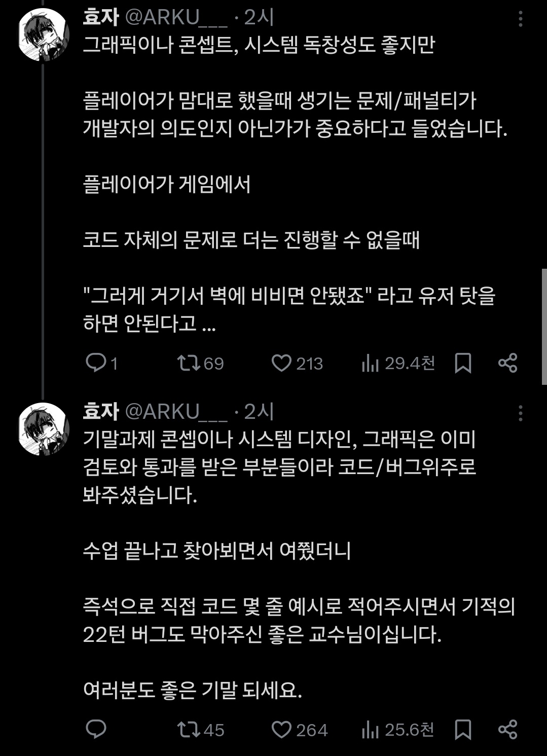
Task: Reply to the first tweet about 그래픽이나 콘셉트
Action: (x=96, y=363)
